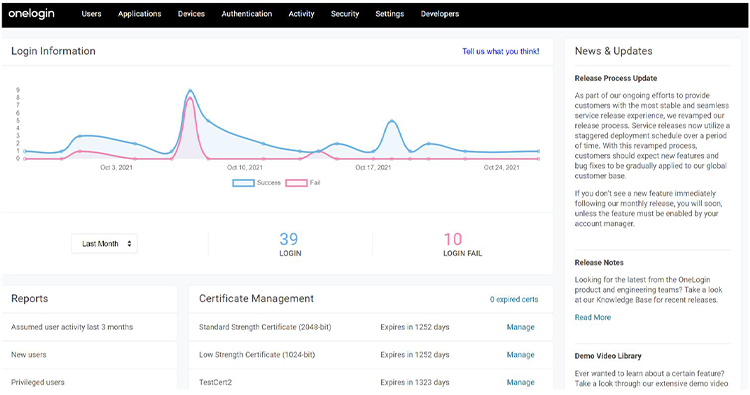Click the OneLogin logo
Image resolution: width=750 pixels, height=395 pixels.
tap(32, 14)
